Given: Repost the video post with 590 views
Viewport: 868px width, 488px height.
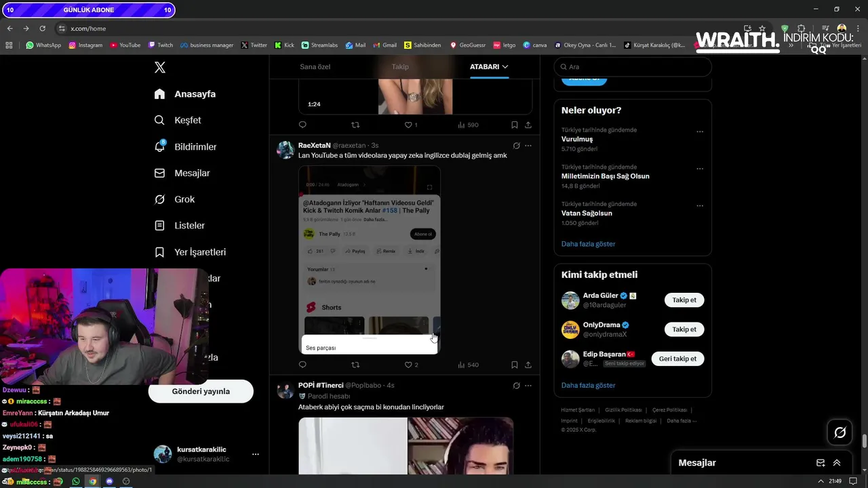Looking at the screenshot, I should point(355,125).
